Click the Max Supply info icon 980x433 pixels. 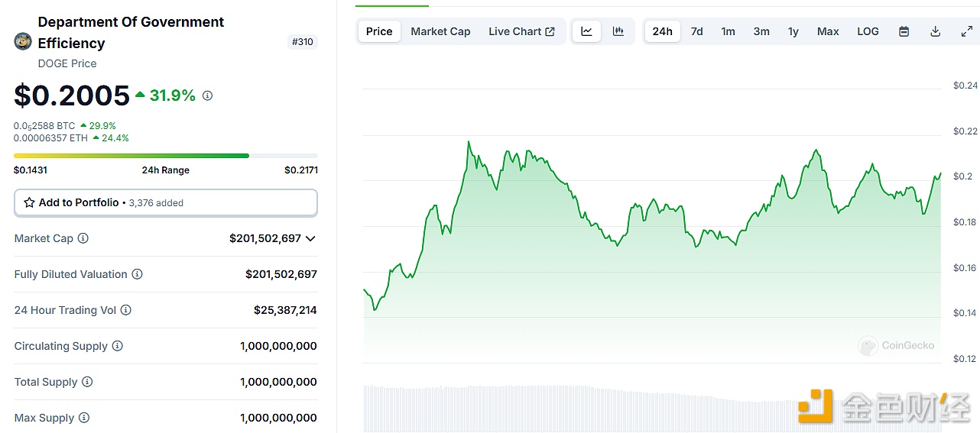tap(84, 418)
